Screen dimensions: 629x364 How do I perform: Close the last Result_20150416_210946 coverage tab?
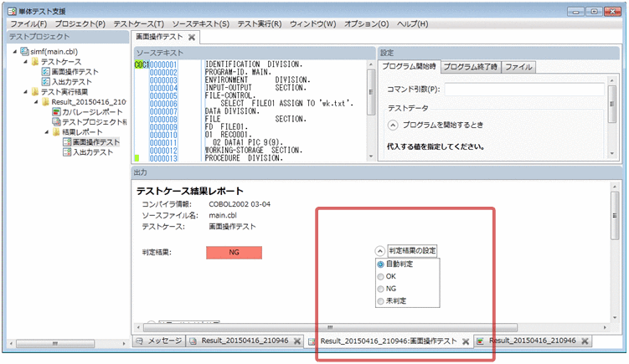585,341
